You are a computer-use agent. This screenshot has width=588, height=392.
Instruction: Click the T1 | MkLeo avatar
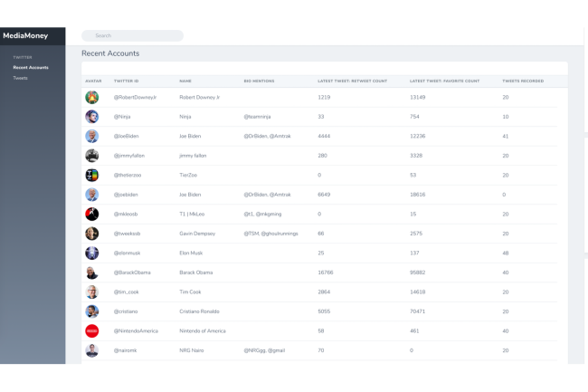pyautogui.click(x=91, y=214)
